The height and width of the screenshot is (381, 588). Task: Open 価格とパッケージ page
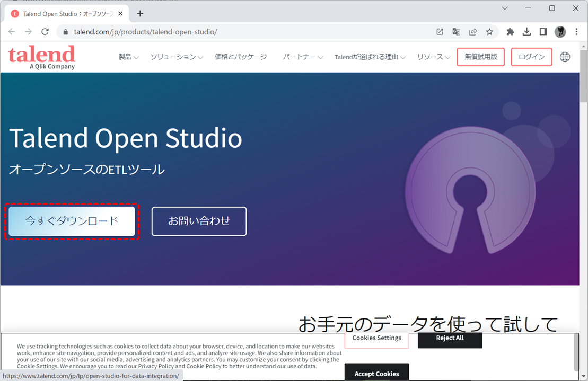[241, 57]
